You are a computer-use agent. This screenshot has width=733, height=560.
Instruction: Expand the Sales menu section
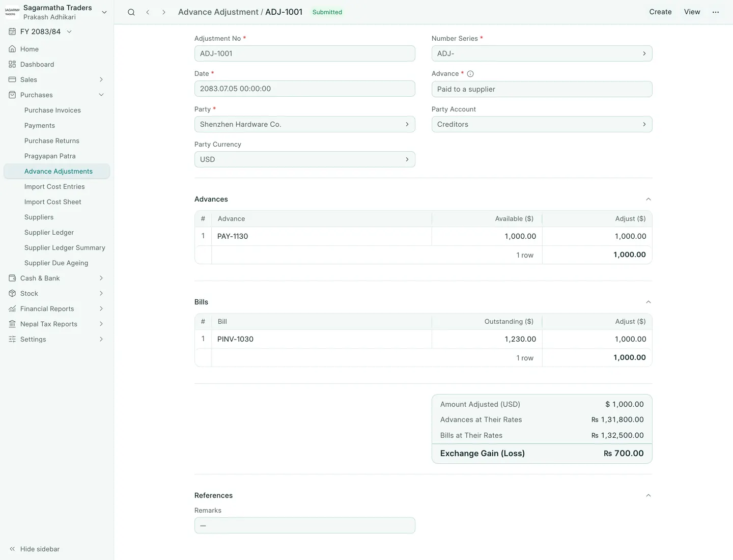(101, 79)
